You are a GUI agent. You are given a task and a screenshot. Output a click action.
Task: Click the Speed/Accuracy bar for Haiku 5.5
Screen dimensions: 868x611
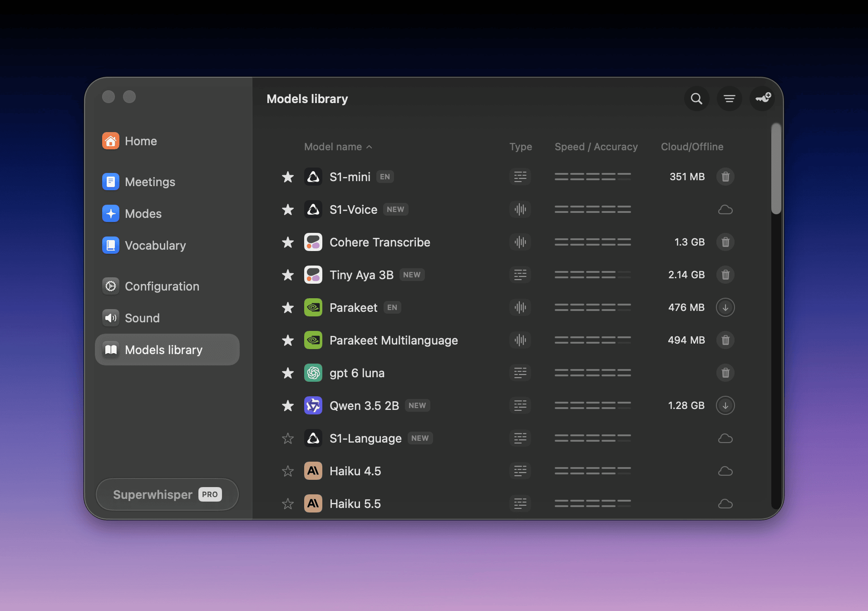(x=592, y=503)
